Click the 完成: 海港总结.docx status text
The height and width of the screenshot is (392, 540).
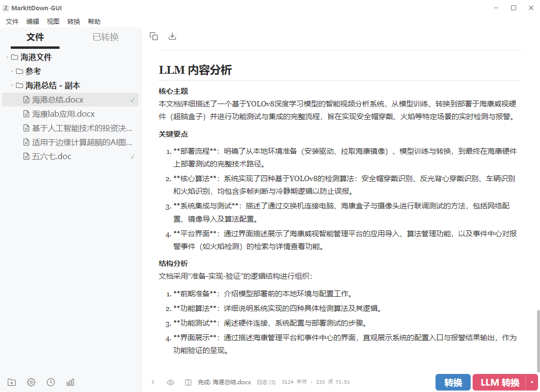tap(224, 382)
